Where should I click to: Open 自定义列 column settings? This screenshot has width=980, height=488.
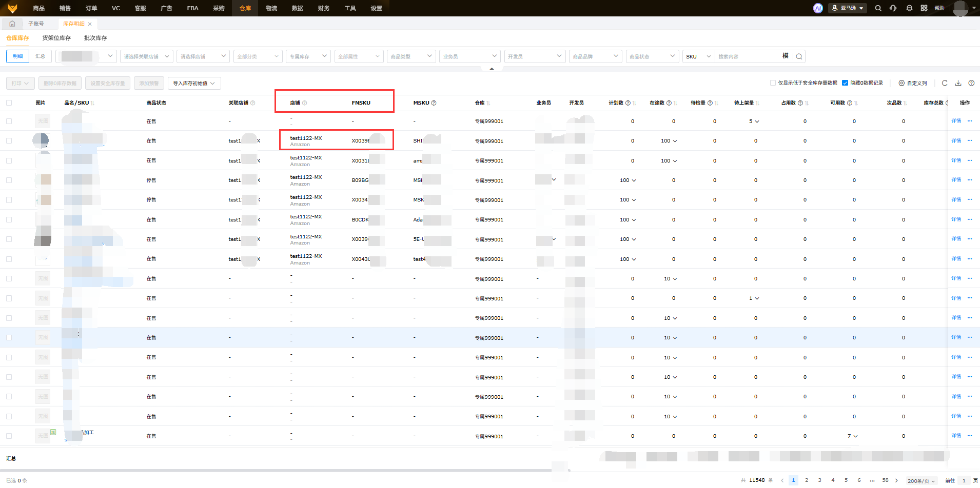[x=913, y=83]
